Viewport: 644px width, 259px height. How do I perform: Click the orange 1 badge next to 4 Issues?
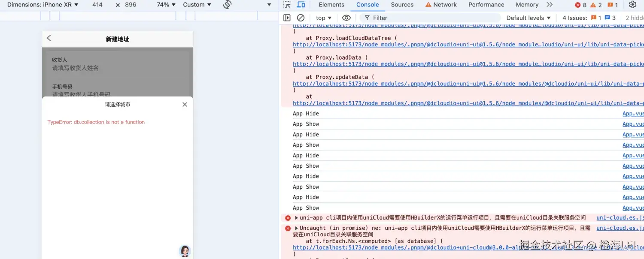[596, 18]
